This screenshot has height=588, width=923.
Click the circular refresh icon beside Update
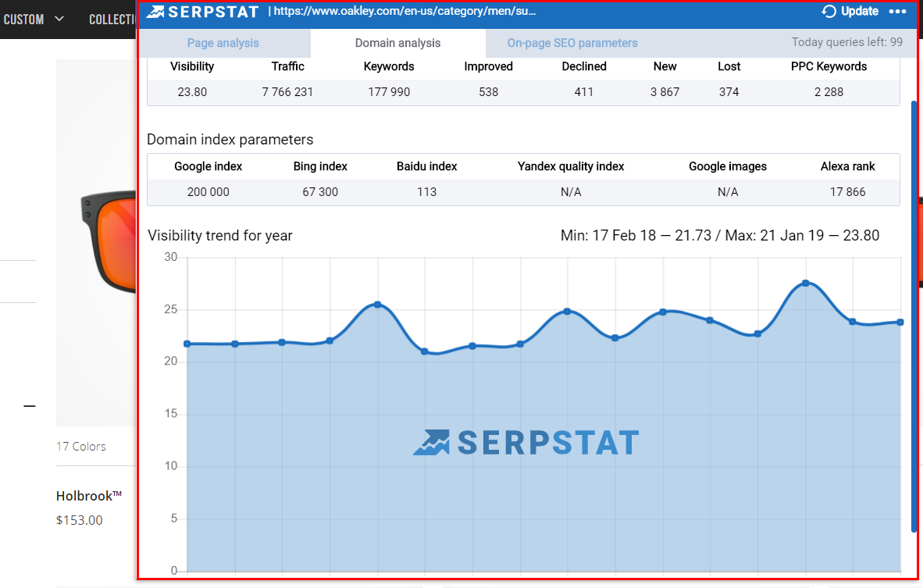(x=829, y=11)
